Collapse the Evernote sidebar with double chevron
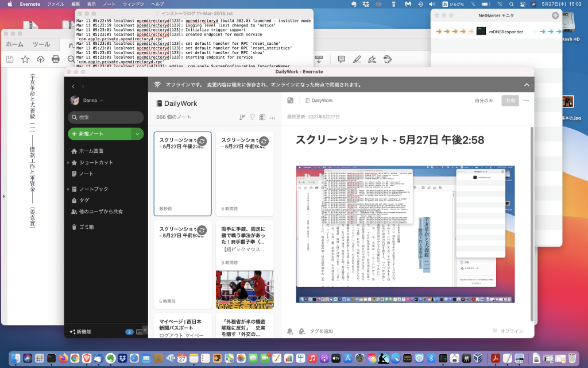The width and height of the screenshot is (588, 368). 145,330
